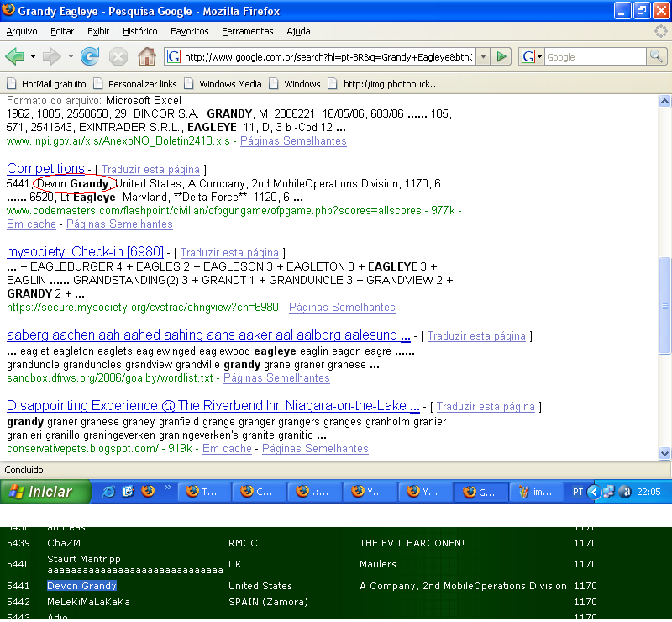Open the aaberg aachen aah result link

208,335
